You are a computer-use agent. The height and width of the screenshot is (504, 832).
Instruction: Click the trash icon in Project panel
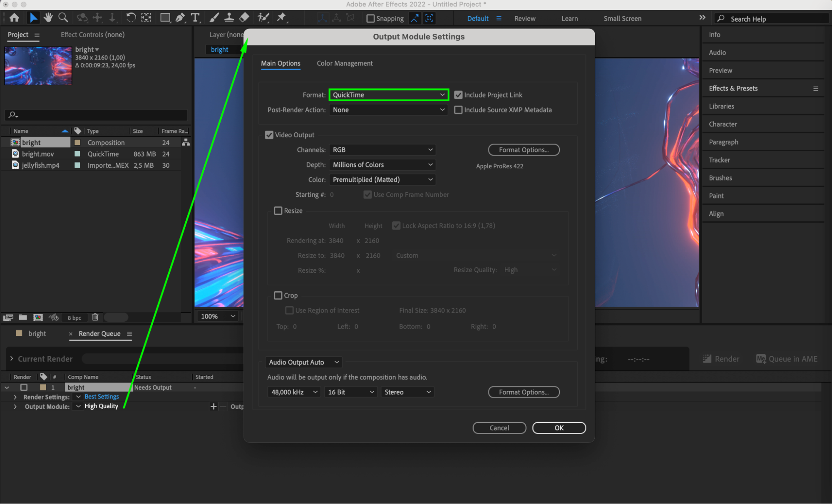click(95, 317)
